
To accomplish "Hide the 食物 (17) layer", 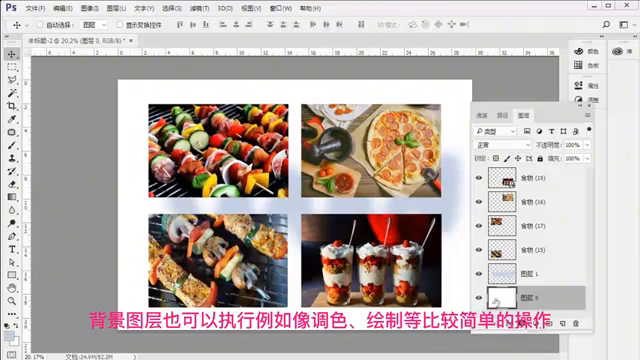I will 479,226.
